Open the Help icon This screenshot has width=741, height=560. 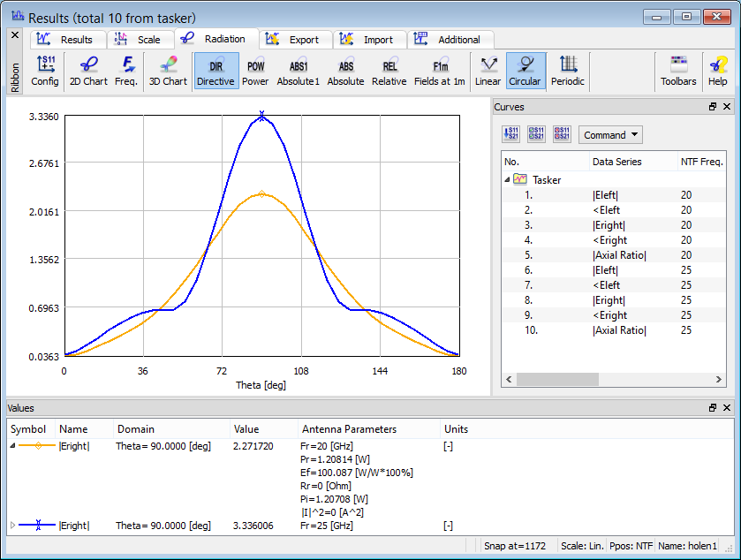[x=717, y=71]
